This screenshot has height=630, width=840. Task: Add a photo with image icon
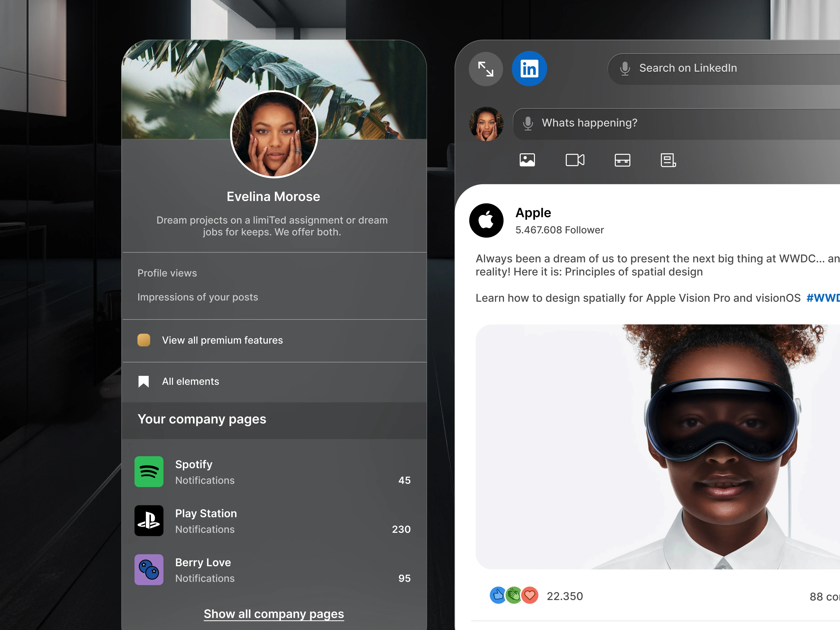point(527,160)
